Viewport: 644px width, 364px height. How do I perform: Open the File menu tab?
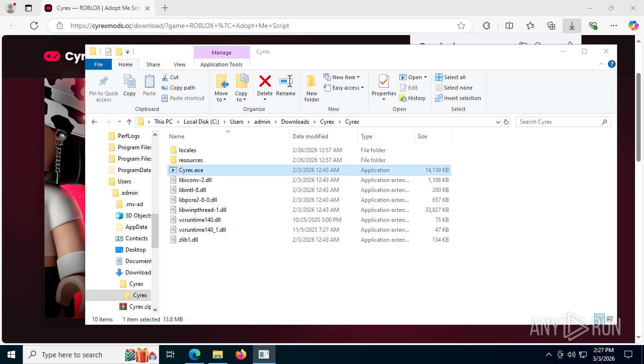98,64
